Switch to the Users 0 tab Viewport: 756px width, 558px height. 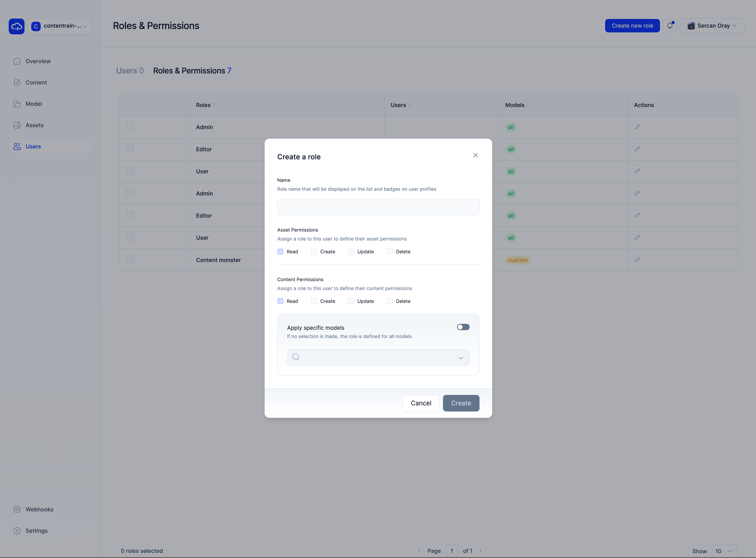point(130,71)
